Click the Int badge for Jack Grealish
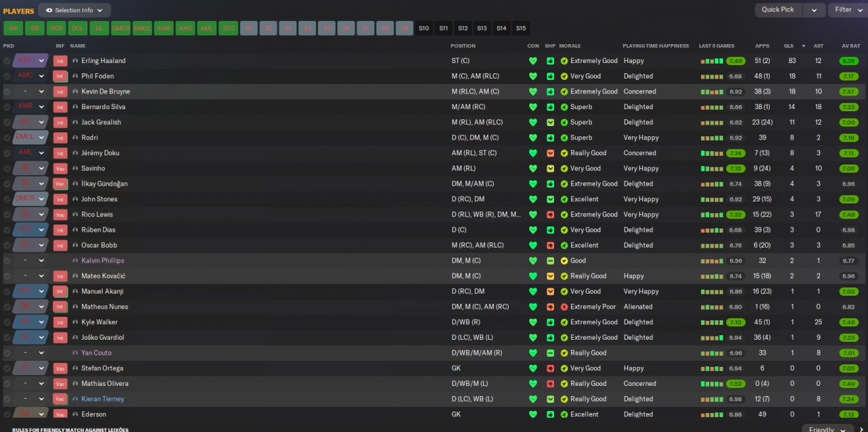 pyautogui.click(x=60, y=122)
